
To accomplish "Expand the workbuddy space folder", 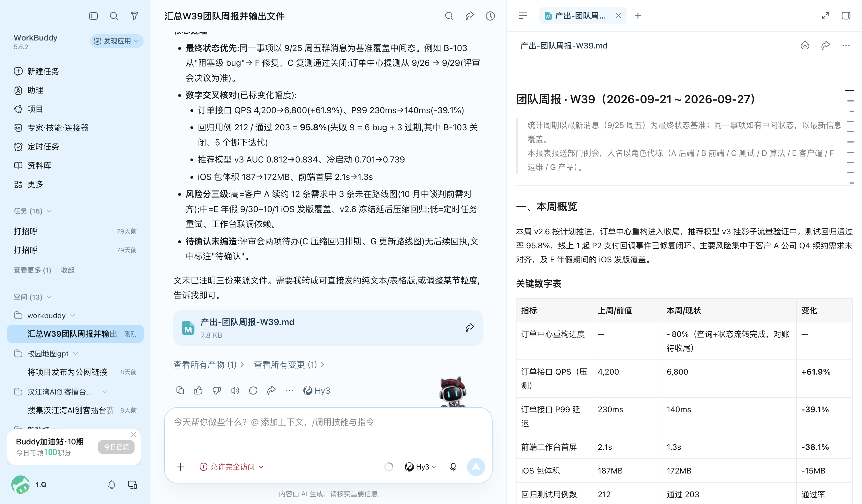I will pyautogui.click(x=44, y=316).
